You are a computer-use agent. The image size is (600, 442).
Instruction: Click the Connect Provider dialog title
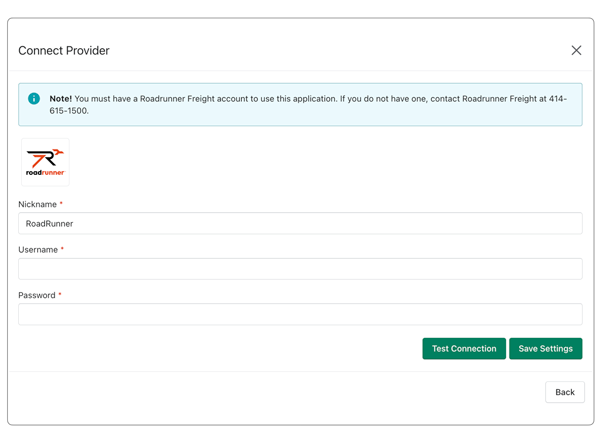64,51
